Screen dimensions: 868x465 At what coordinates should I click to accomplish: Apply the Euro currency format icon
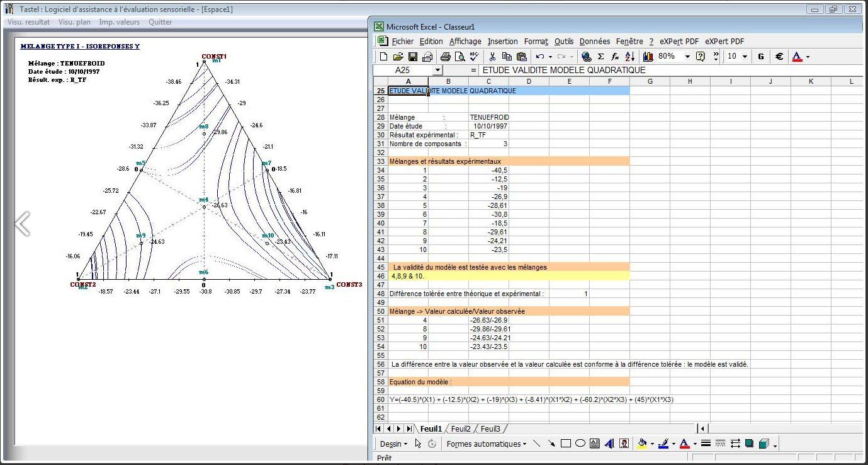(780, 57)
